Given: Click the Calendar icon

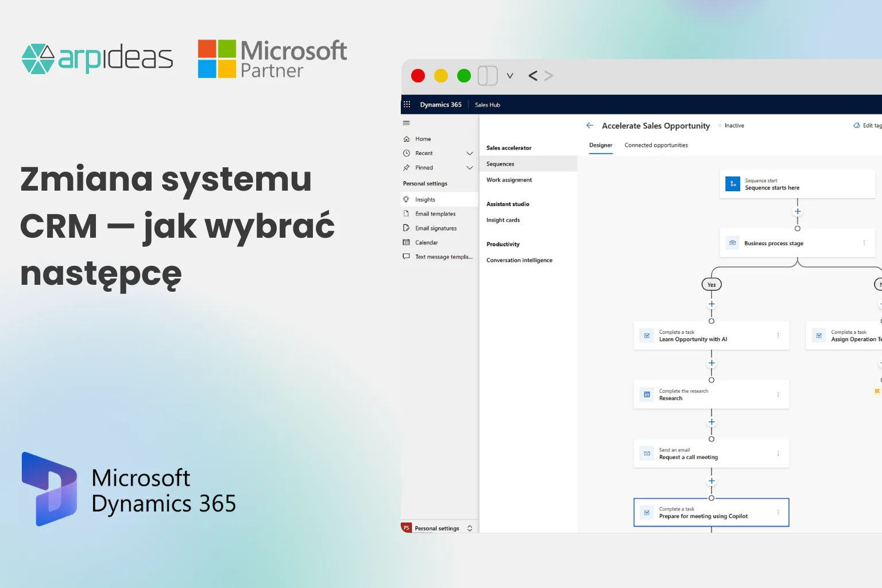Looking at the screenshot, I should [407, 242].
